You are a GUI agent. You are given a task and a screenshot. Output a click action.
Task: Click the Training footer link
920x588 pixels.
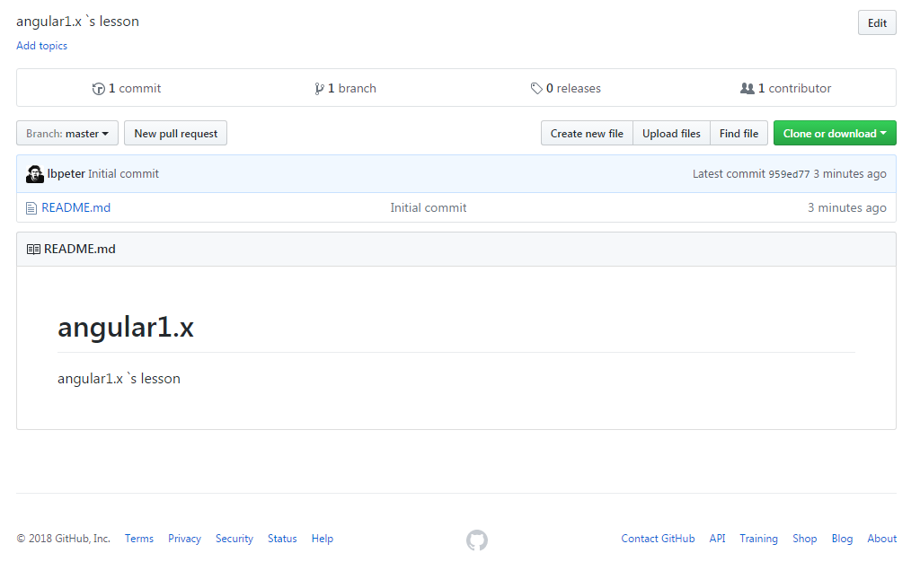point(758,539)
